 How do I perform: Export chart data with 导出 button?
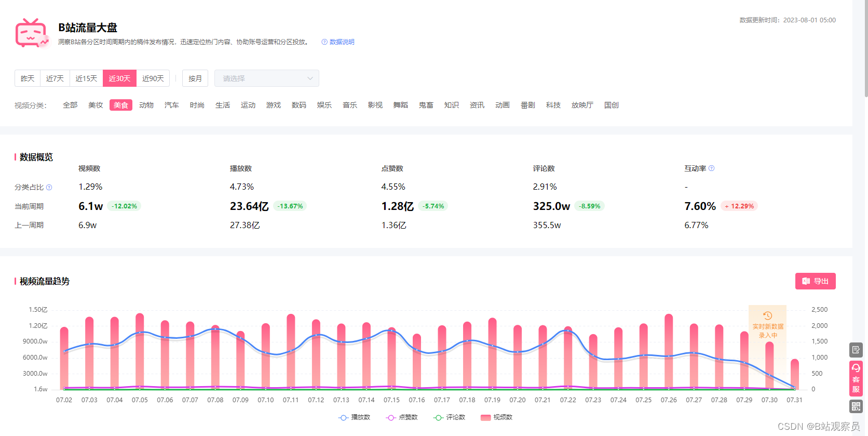click(x=816, y=281)
